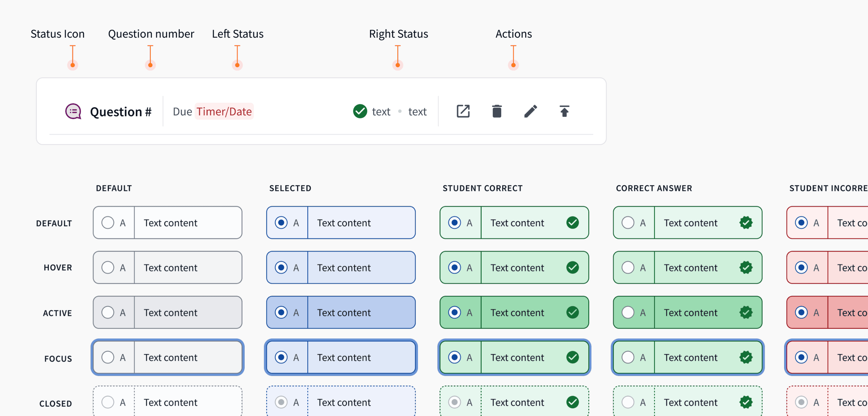Select the radio button in Selected Focus row
The width and height of the screenshot is (868, 416).
[281, 357]
